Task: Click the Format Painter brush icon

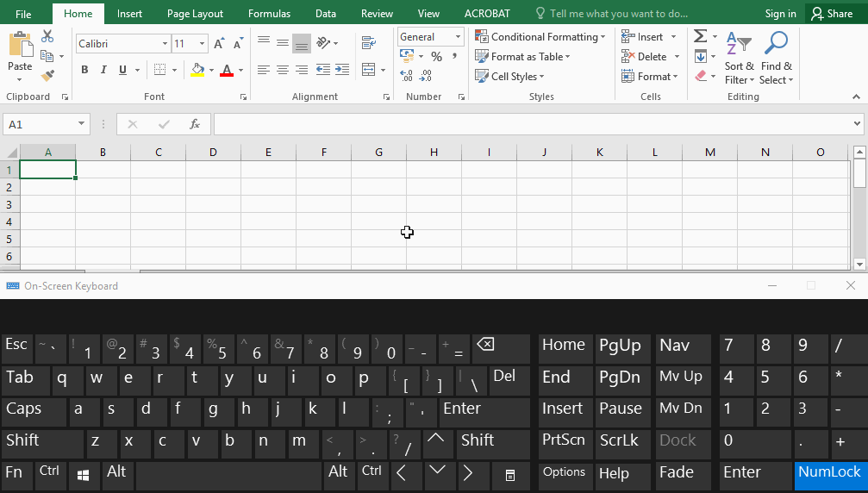Action: click(47, 77)
